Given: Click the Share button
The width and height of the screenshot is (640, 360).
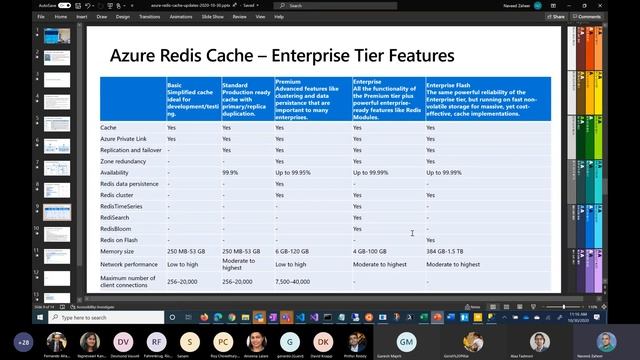Looking at the screenshot, I should (556, 17).
